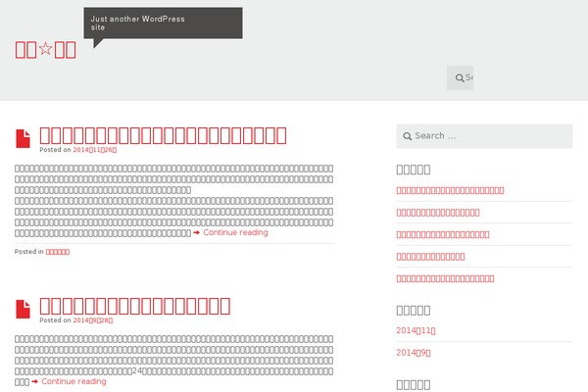Click the Just another WordPress site tagline bubble
This screenshot has width=588, height=392.
click(163, 24)
